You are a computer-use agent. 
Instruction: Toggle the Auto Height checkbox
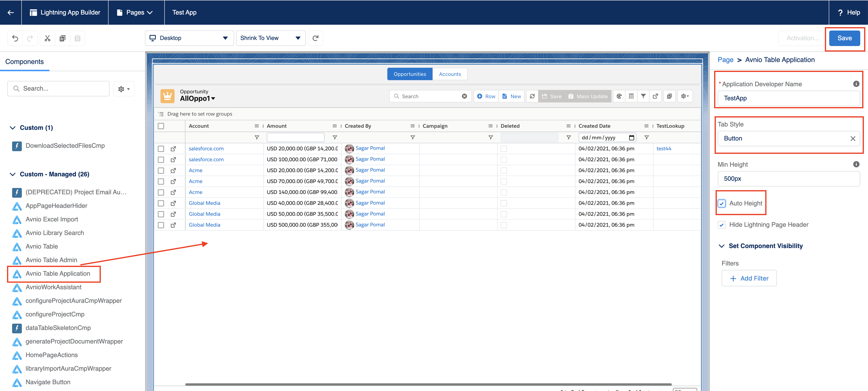coord(721,203)
